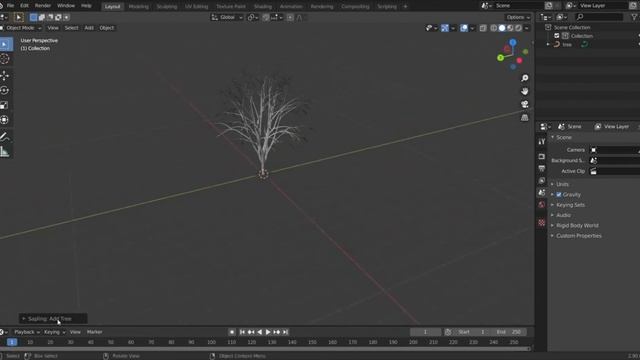Expand the Audio panel
Viewport: 640px width, 360px height.
pos(563,215)
